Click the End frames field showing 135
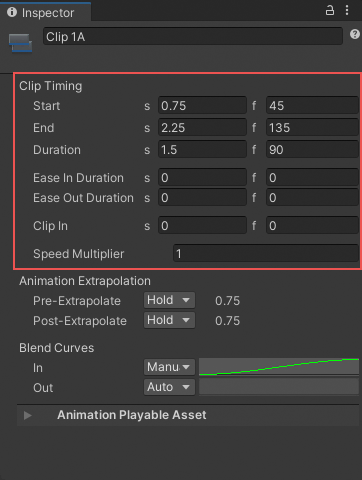The height and width of the screenshot is (480, 362). click(312, 128)
